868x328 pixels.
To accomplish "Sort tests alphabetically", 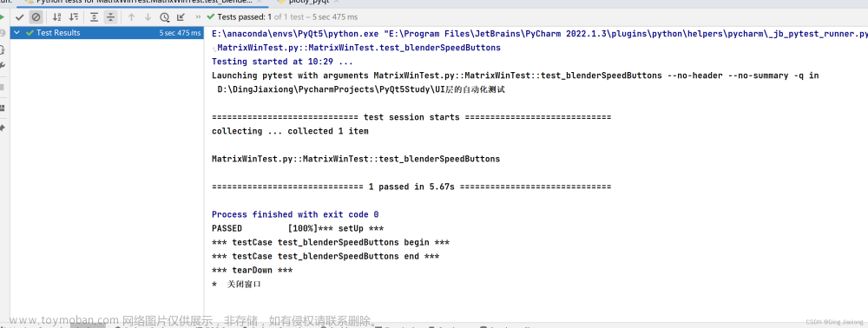I will point(56,17).
